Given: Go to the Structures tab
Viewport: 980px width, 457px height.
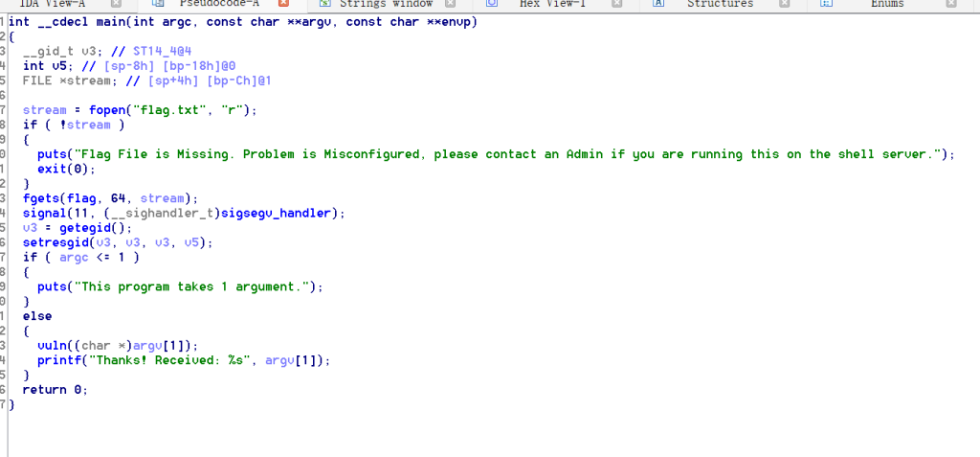Looking at the screenshot, I should pos(720,4).
